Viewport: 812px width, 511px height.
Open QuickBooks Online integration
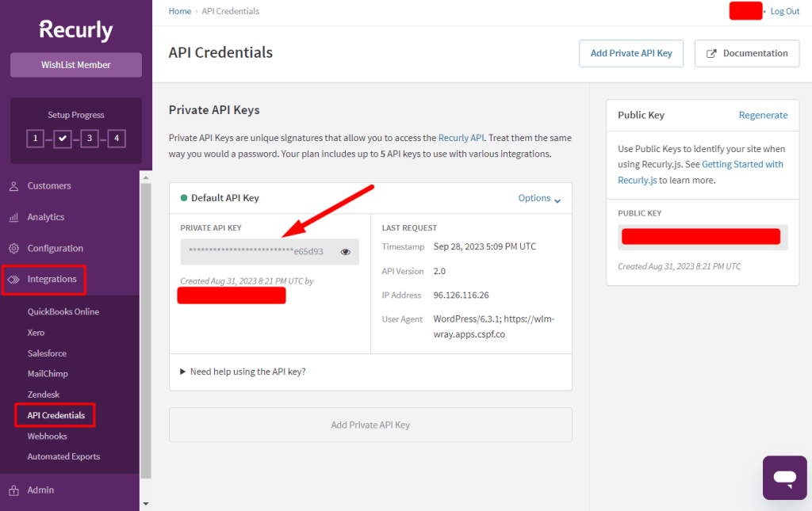tap(63, 311)
